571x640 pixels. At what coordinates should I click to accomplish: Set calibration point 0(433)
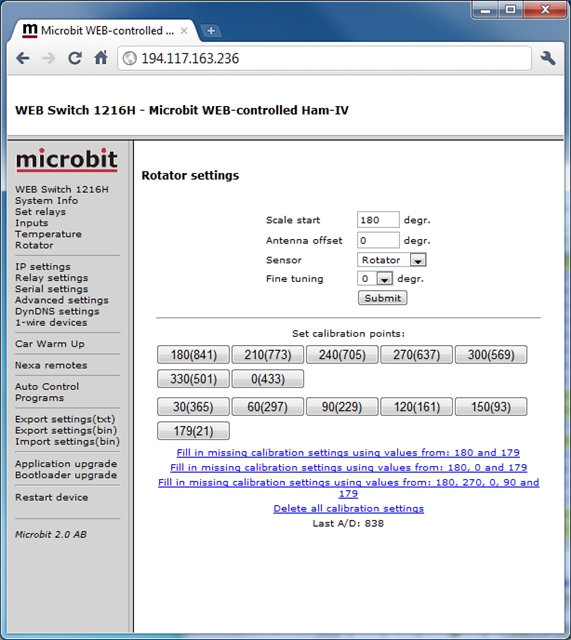coord(268,379)
